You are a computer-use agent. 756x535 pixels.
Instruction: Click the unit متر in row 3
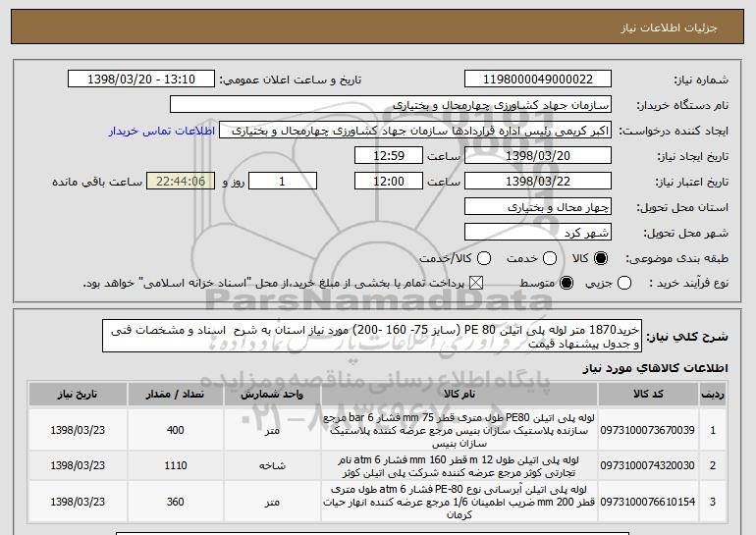[x=272, y=503]
